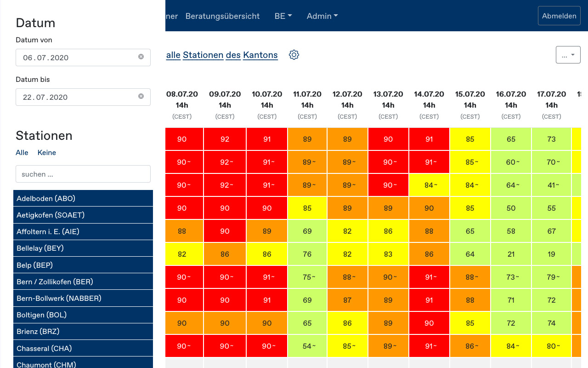588x368 pixels.
Task: Clear the "Datum bis" date field
Action: pyautogui.click(x=141, y=96)
